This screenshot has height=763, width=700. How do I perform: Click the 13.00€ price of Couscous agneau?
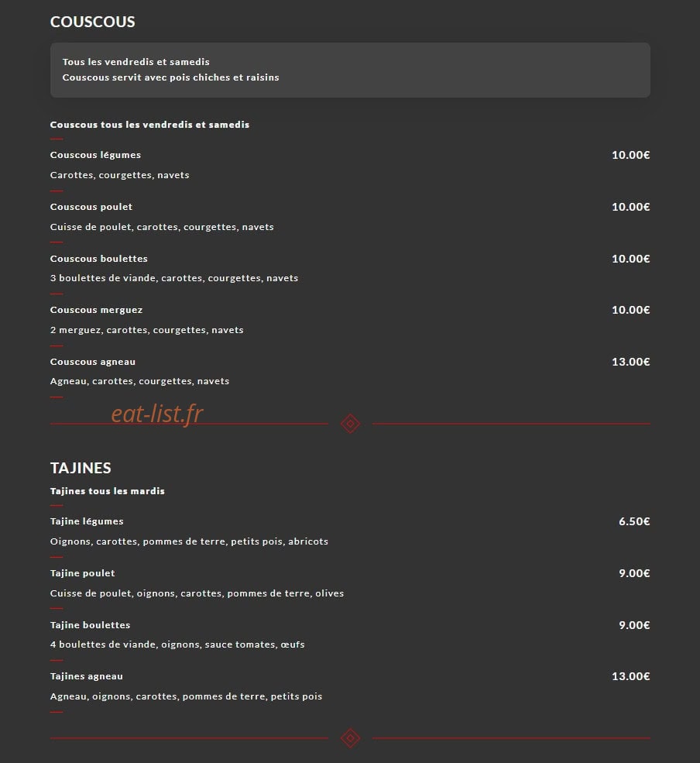631,362
